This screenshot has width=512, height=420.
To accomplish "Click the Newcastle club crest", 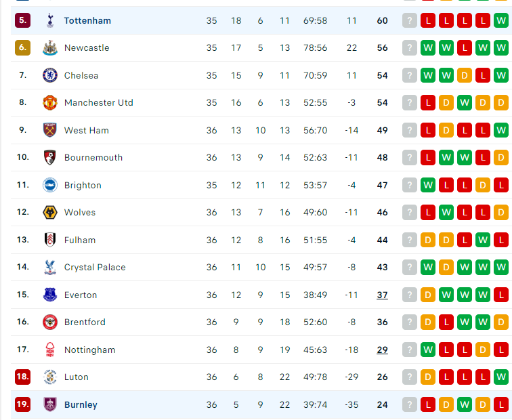I will pyautogui.click(x=50, y=47).
